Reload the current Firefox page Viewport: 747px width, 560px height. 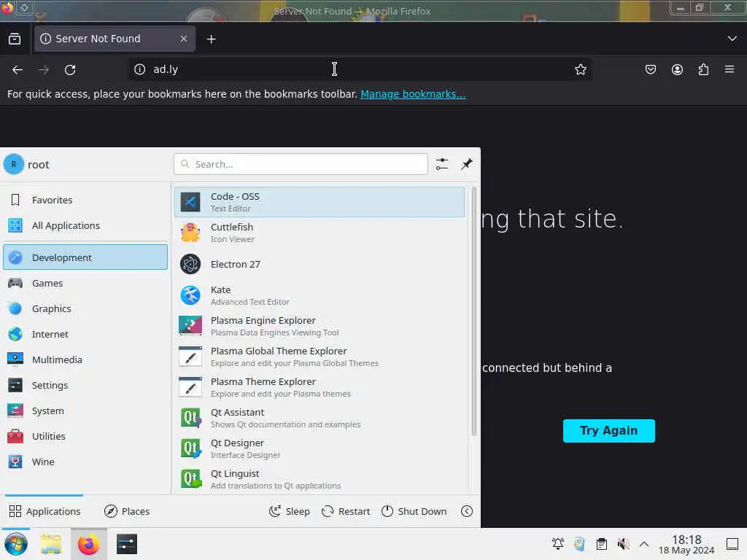70,70
